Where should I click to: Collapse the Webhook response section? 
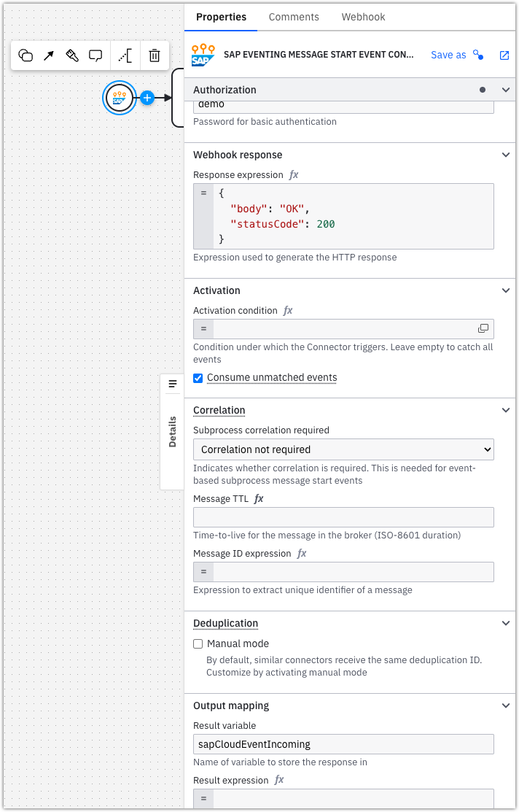point(506,155)
